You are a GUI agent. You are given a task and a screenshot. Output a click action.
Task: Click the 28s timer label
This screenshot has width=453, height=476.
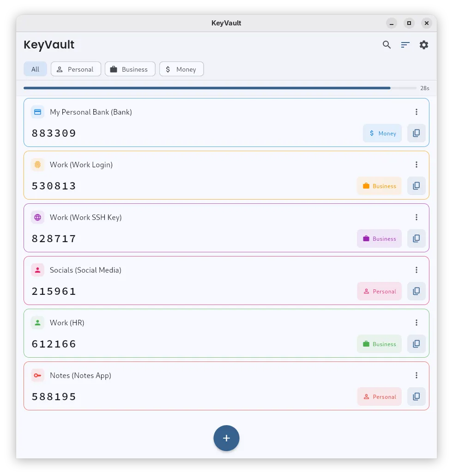tap(424, 88)
